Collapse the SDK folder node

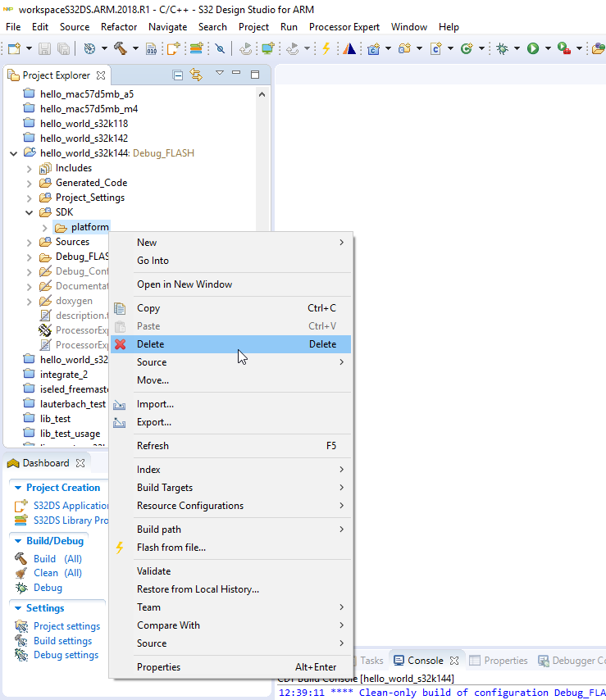pyautogui.click(x=29, y=212)
